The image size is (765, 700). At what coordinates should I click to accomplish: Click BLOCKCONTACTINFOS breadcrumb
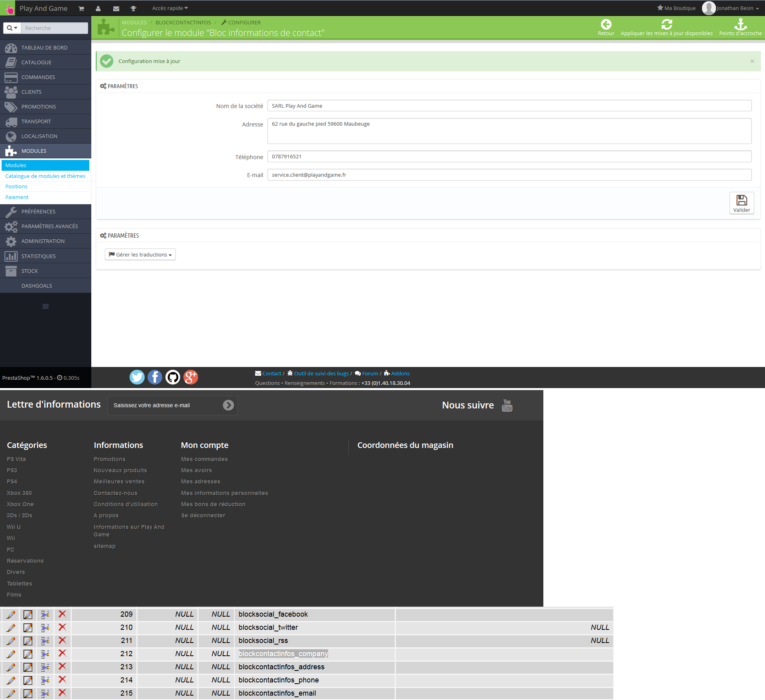pos(183,23)
